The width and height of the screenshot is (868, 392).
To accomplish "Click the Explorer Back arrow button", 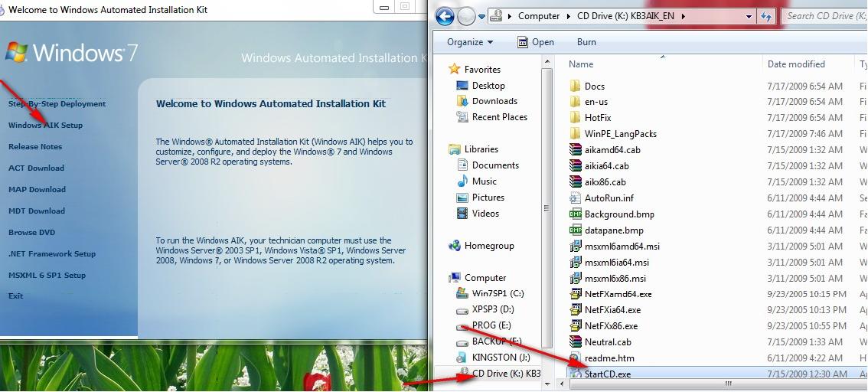I will pyautogui.click(x=445, y=17).
